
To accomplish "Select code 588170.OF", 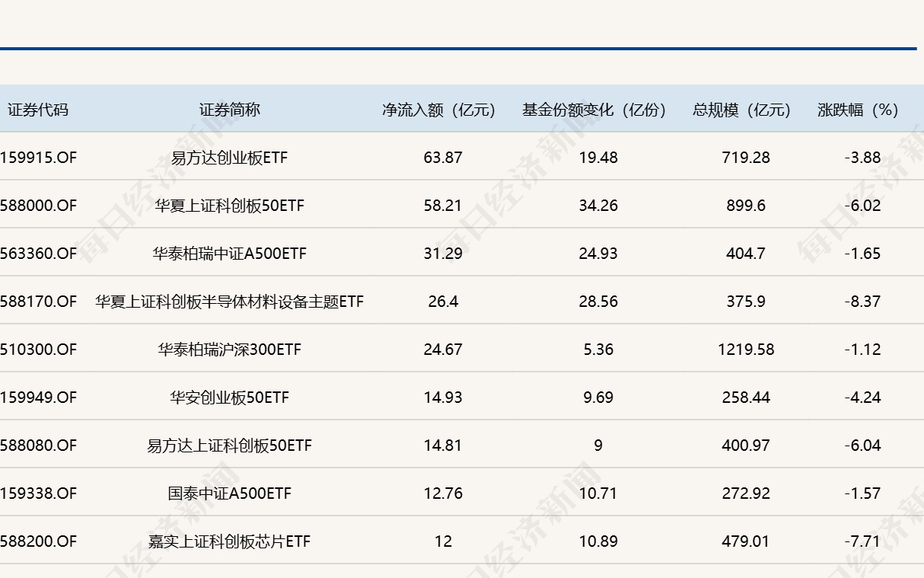I will (x=39, y=302).
